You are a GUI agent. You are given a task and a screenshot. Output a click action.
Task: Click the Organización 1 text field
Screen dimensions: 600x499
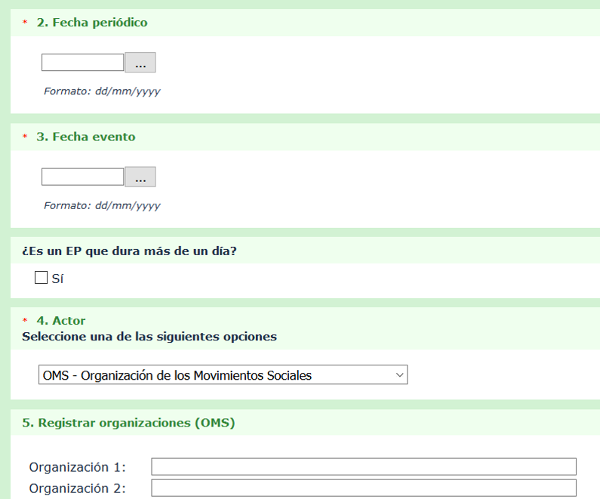[x=364, y=466]
